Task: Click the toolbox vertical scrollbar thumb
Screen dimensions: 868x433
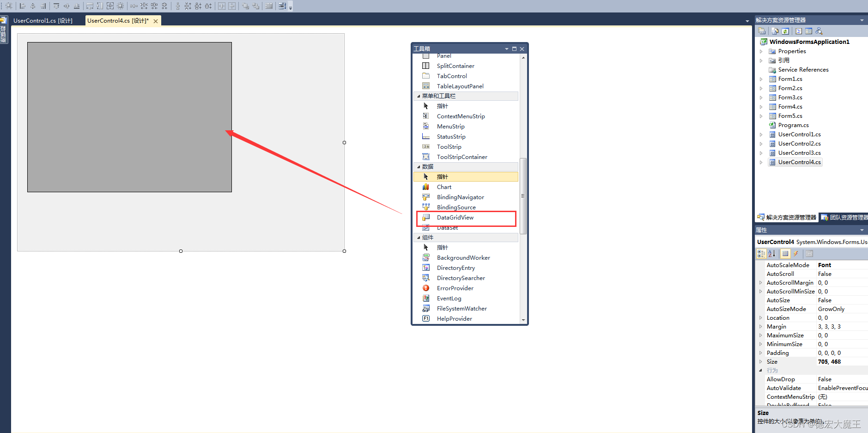Action: click(523, 196)
